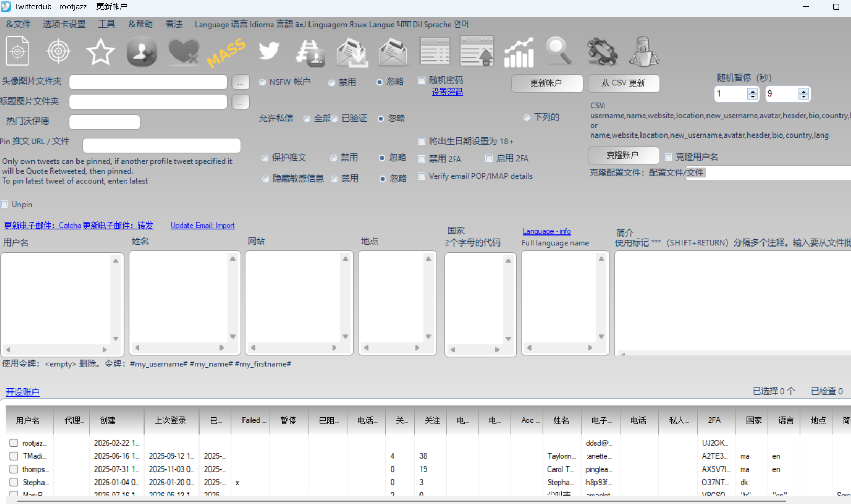The width and height of the screenshot is (851, 504).
Task: Open the 选项卡设置 menu
Action: click(64, 24)
